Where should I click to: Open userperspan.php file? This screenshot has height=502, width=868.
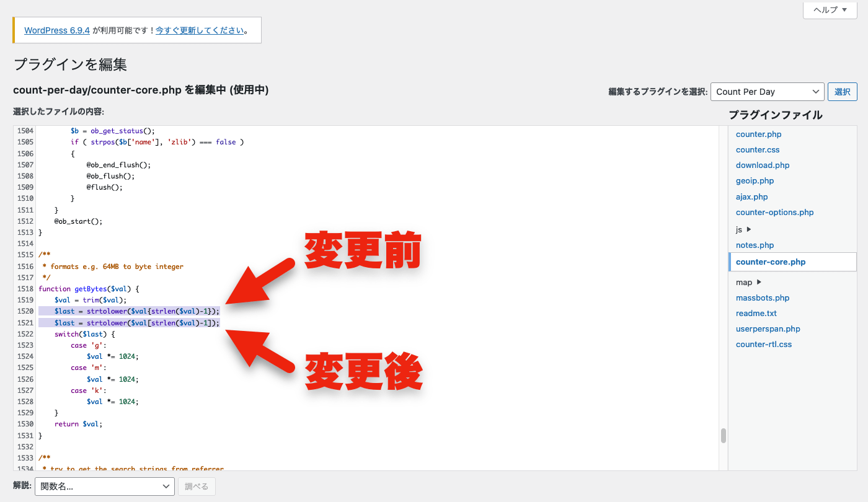click(768, 328)
